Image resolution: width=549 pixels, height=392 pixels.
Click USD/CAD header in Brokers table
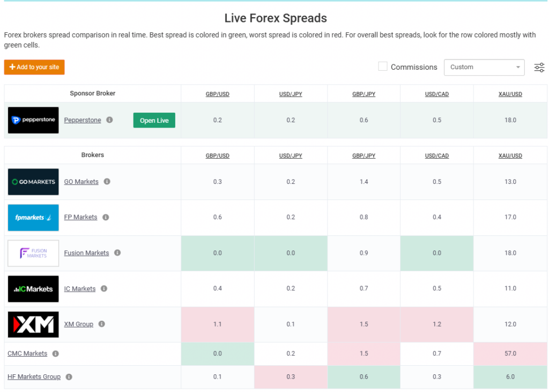coord(437,156)
